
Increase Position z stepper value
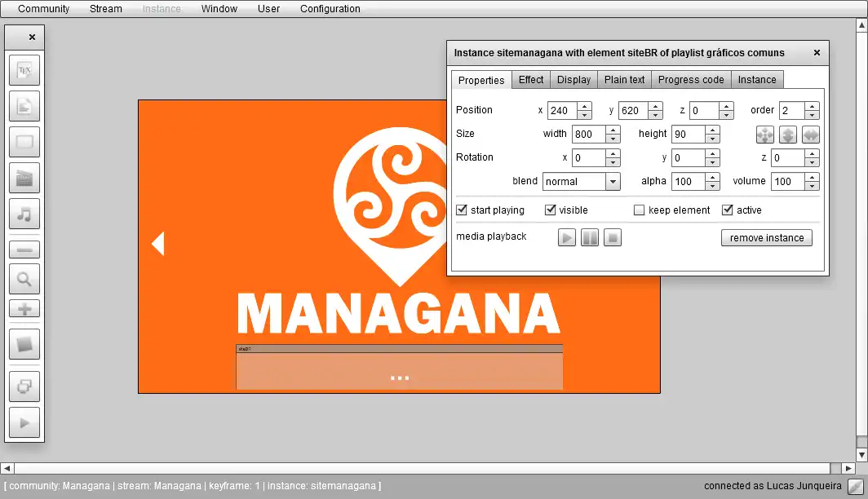pos(726,106)
